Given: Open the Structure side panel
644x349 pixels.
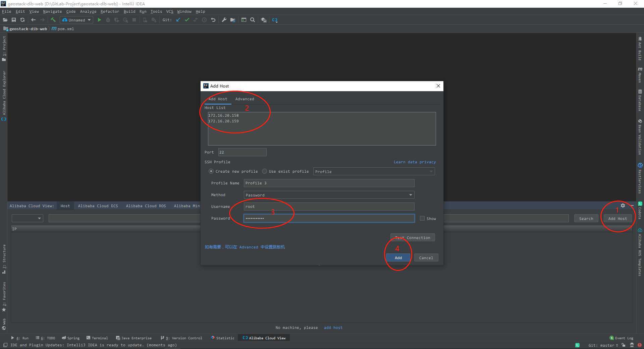Looking at the screenshot, I should coord(4,259).
